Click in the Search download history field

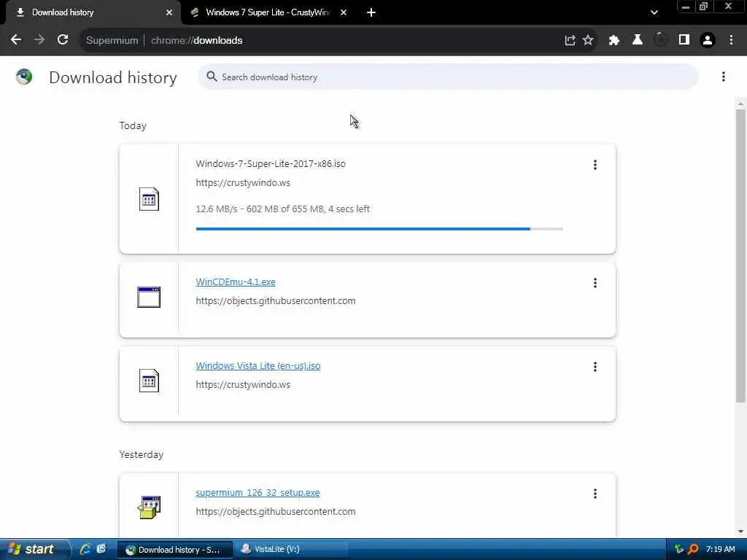[x=448, y=77]
